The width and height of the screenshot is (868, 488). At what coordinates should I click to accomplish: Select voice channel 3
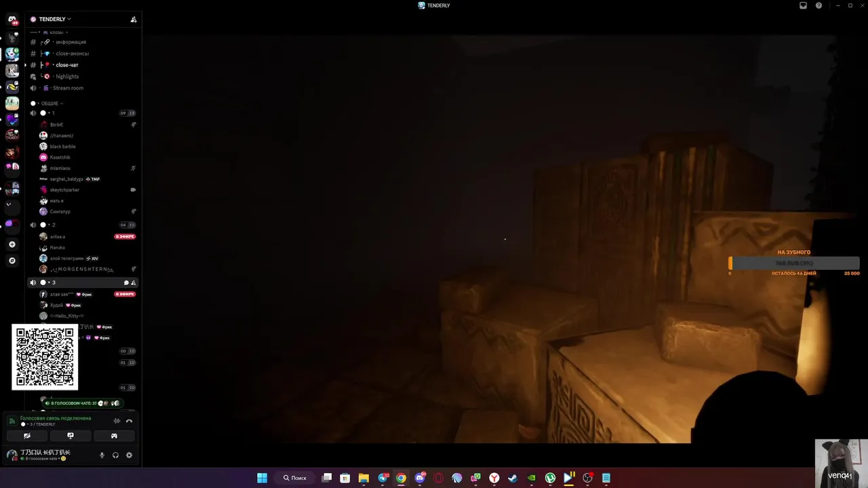83,283
